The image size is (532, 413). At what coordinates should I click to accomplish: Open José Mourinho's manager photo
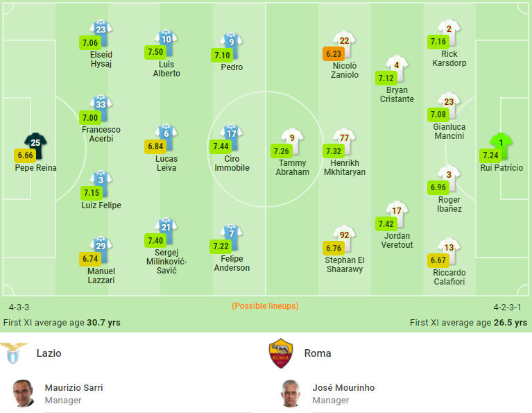[x=291, y=394]
